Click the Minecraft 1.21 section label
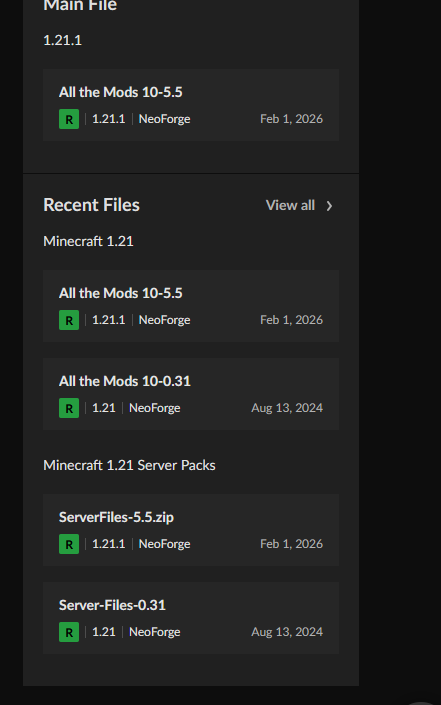Image resolution: width=441 pixels, height=705 pixels. pyautogui.click(x=89, y=241)
